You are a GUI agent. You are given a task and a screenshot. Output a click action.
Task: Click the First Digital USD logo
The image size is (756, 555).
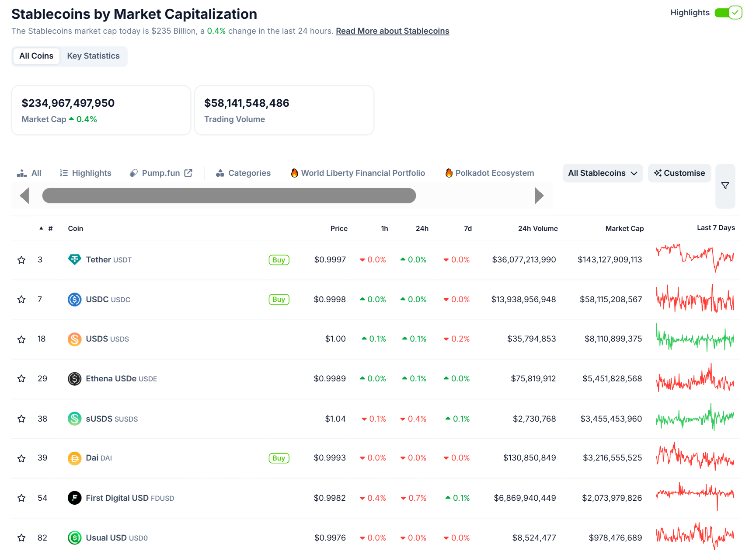coord(75,498)
